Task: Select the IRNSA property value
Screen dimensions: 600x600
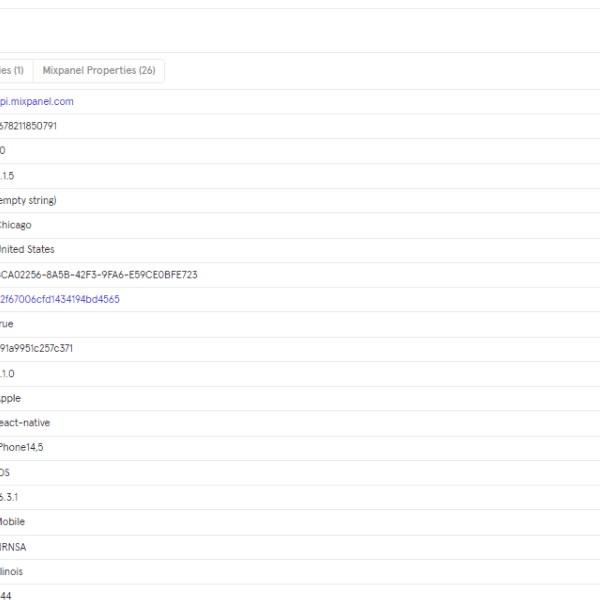Action: click(x=11, y=546)
